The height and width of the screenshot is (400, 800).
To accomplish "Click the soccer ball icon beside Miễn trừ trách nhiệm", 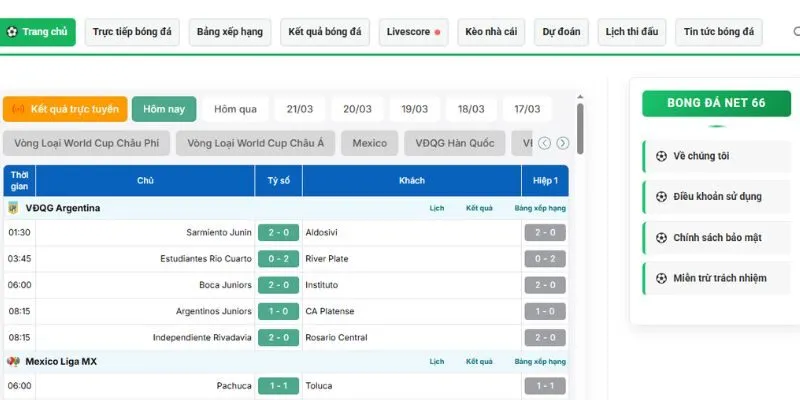I will coord(661,278).
